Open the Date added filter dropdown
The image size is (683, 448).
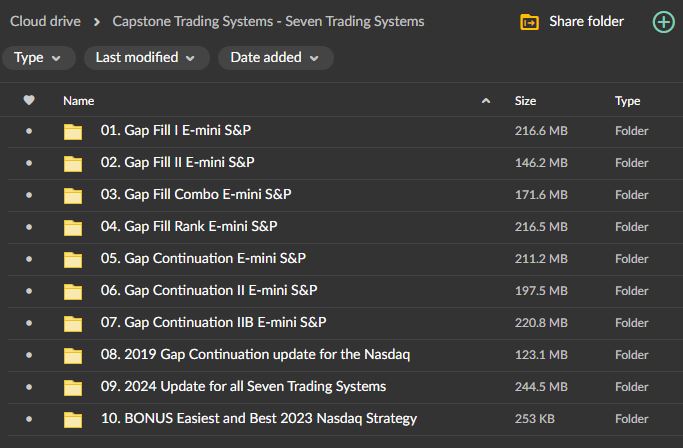coord(276,58)
